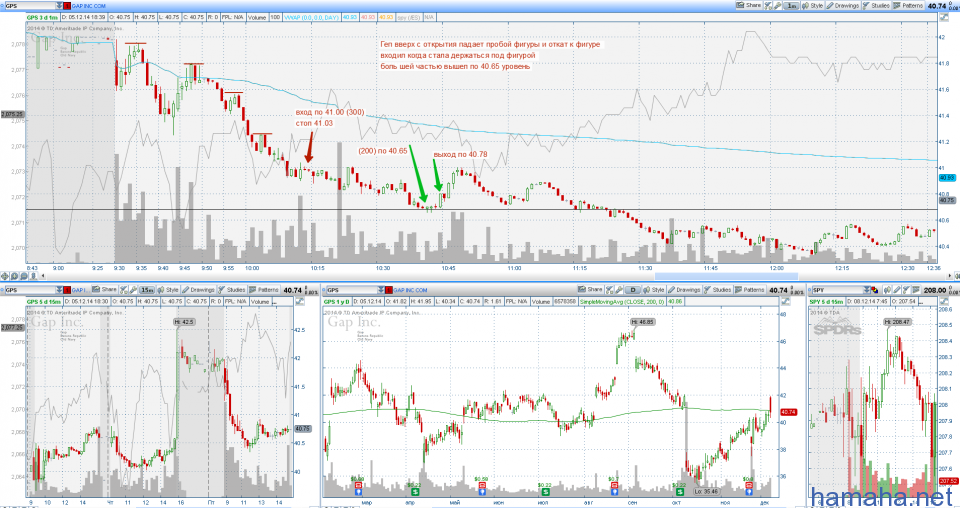Click GPS symbol input field in top chart
Viewport: 960px width, 508px height.
[x=30, y=6]
